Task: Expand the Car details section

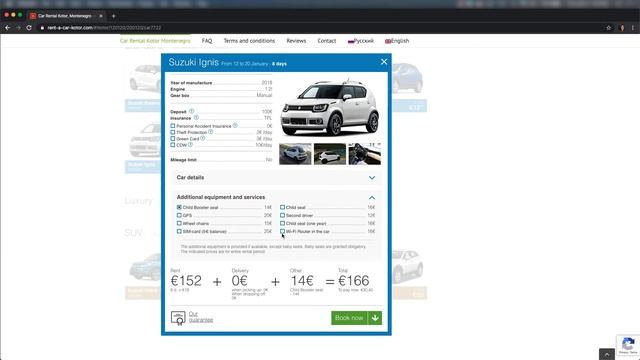Action: click(x=276, y=178)
